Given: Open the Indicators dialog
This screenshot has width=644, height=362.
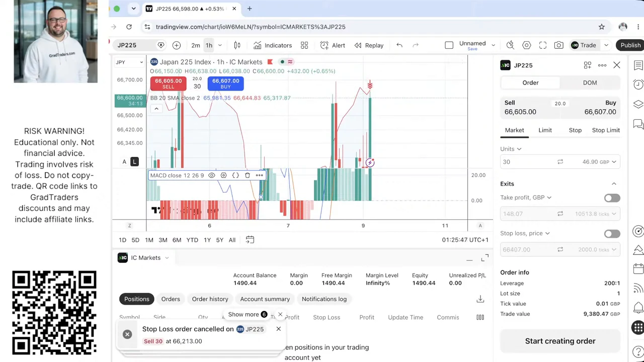Looking at the screenshot, I should [272, 45].
